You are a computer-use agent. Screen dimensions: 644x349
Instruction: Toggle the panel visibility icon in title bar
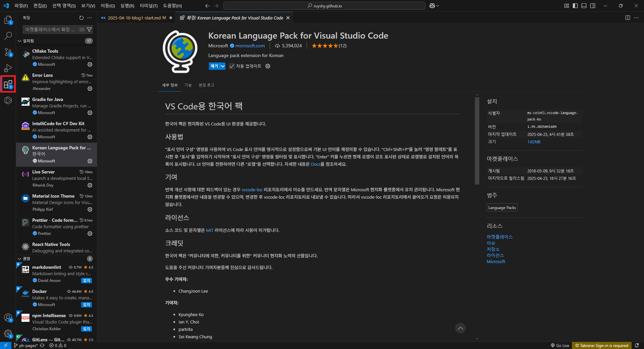(584, 6)
